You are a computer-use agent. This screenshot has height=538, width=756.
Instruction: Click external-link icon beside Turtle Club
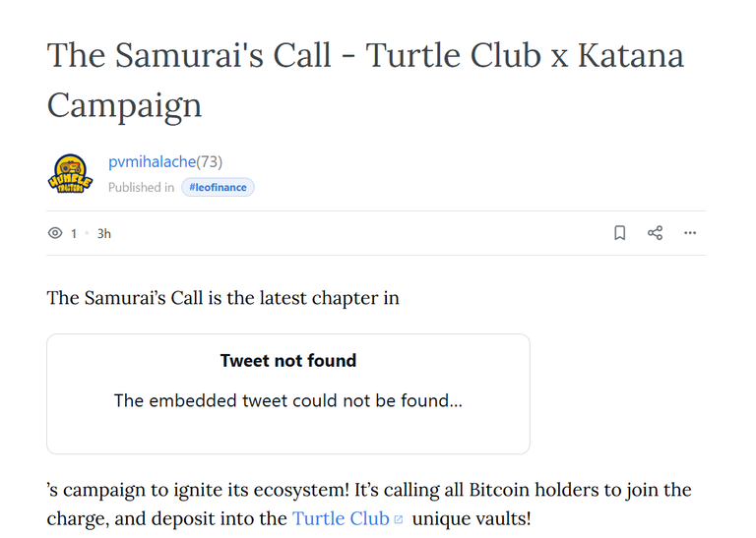tap(399, 519)
